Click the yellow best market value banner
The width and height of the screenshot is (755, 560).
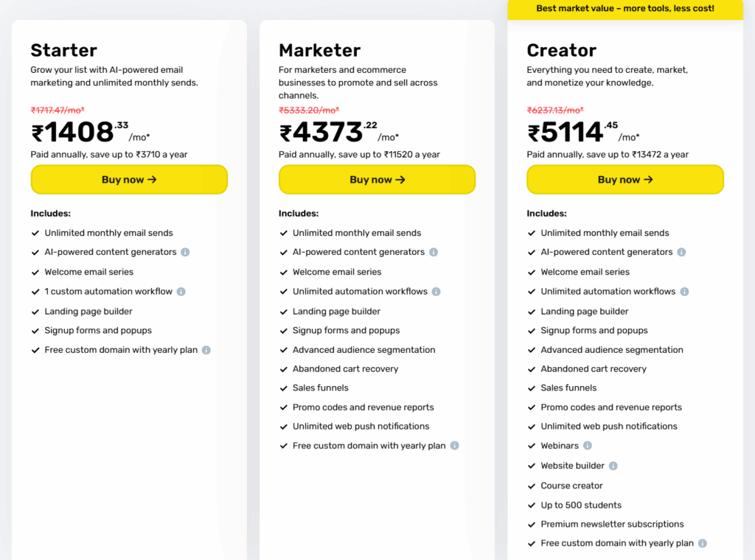click(x=624, y=9)
